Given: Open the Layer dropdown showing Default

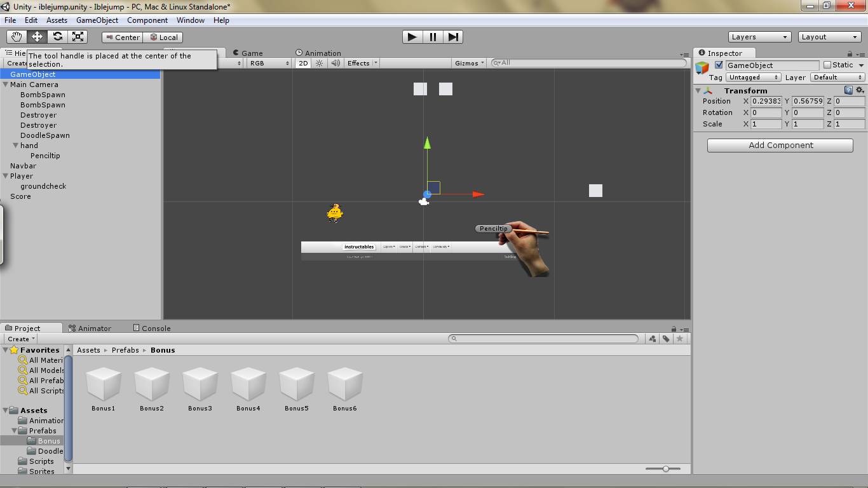Looking at the screenshot, I should click(x=837, y=77).
